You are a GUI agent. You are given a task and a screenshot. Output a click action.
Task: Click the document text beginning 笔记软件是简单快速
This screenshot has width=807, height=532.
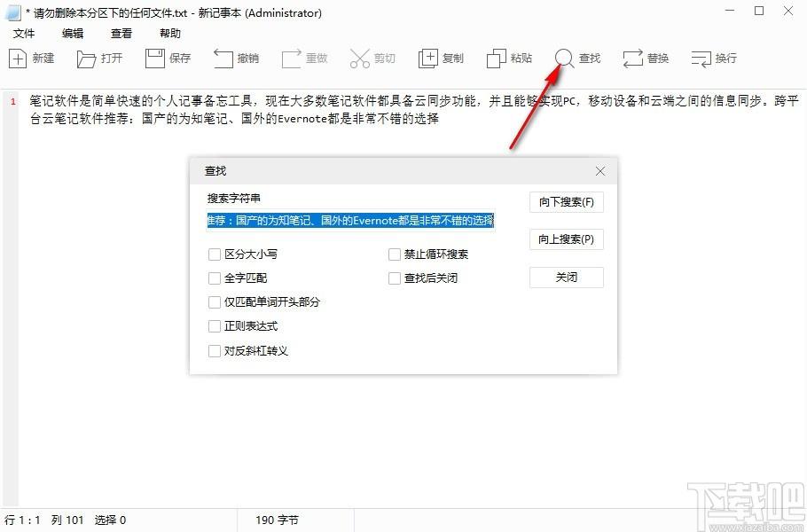pos(414,110)
